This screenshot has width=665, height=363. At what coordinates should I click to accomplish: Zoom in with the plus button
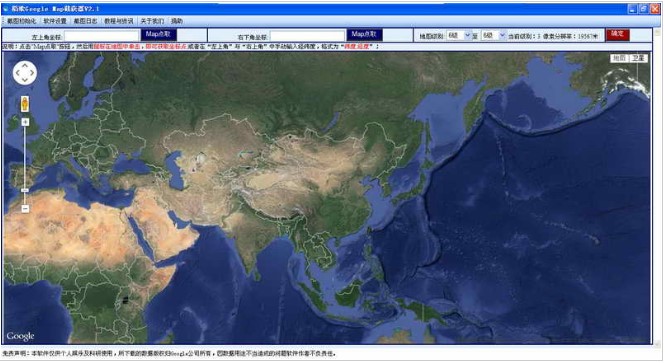(25, 122)
